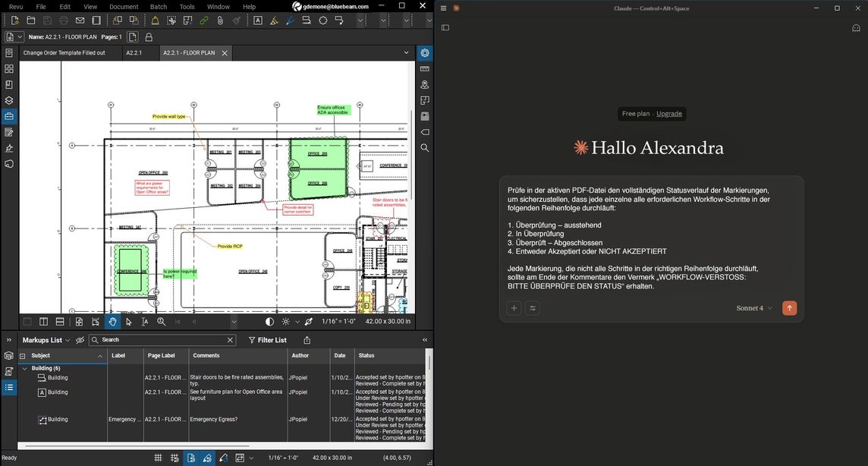The height and width of the screenshot is (466, 868).
Task: Click the Filter List button
Action: 267,340
